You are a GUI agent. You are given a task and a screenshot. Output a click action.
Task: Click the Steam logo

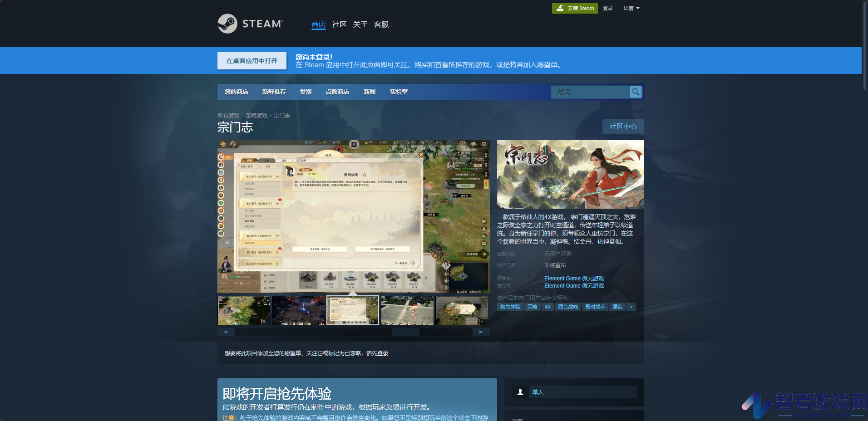point(250,24)
